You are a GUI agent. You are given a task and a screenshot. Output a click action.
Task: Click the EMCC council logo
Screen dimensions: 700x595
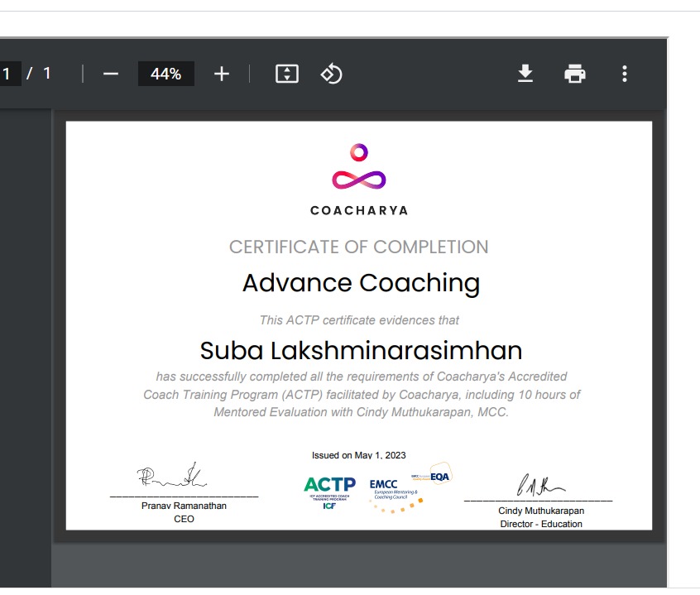(388, 490)
